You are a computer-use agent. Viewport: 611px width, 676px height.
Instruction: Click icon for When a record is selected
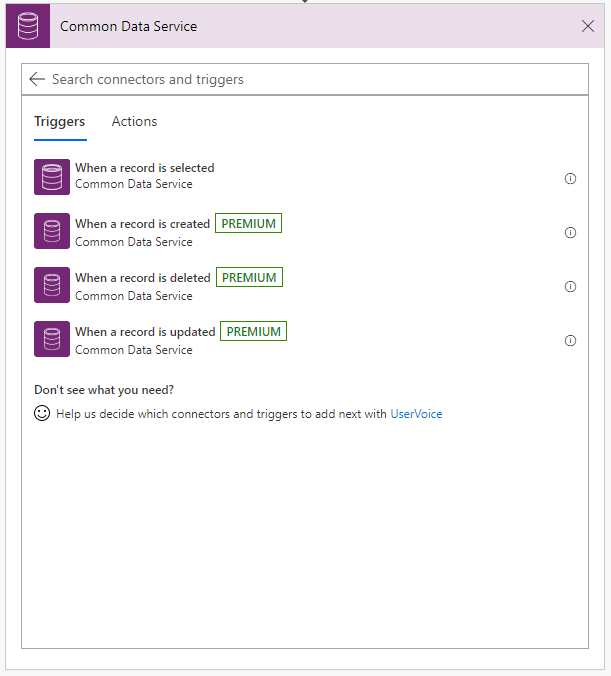pos(52,177)
